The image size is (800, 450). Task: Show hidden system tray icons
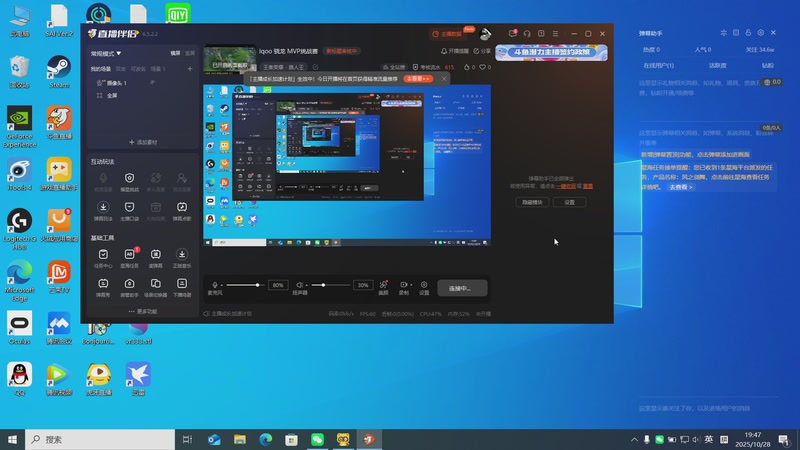point(634,439)
